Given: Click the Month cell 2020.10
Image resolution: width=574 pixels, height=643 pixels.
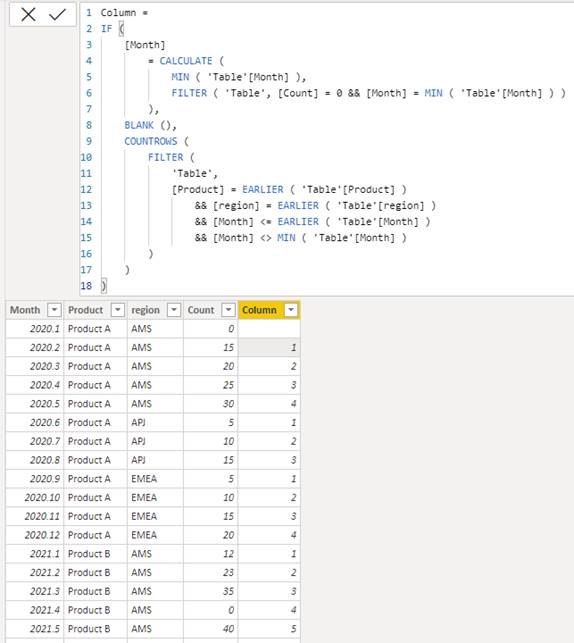Looking at the screenshot, I should point(34,497).
